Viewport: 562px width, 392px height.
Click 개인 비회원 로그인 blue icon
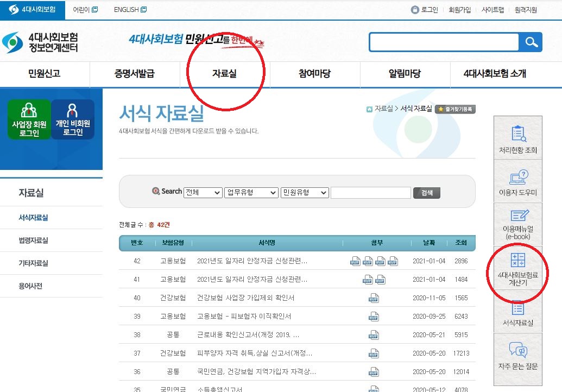73,119
